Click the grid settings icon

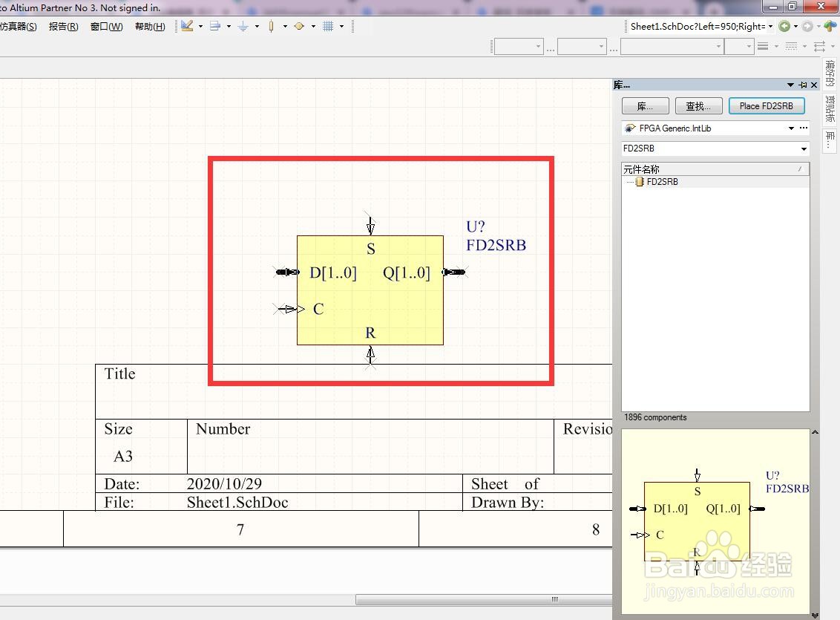(x=328, y=26)
